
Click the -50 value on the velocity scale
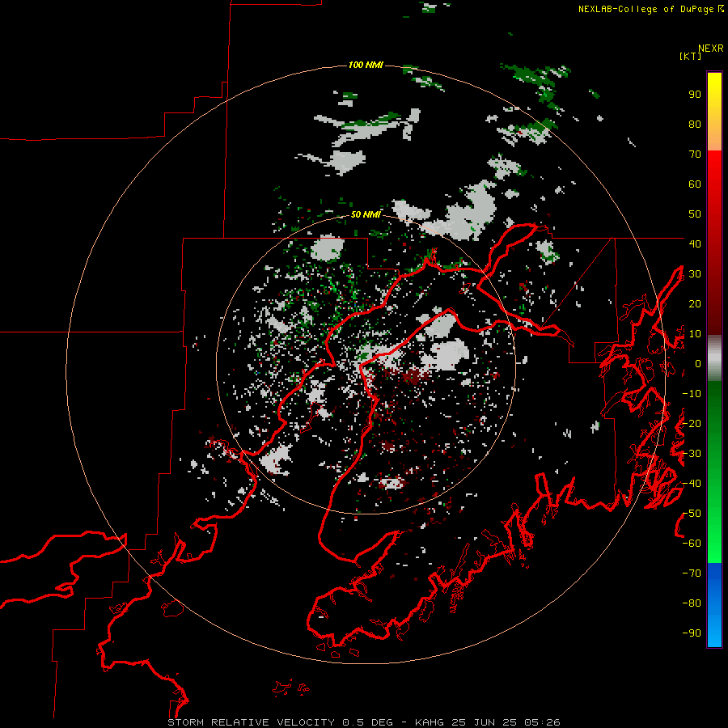[692, 514]
